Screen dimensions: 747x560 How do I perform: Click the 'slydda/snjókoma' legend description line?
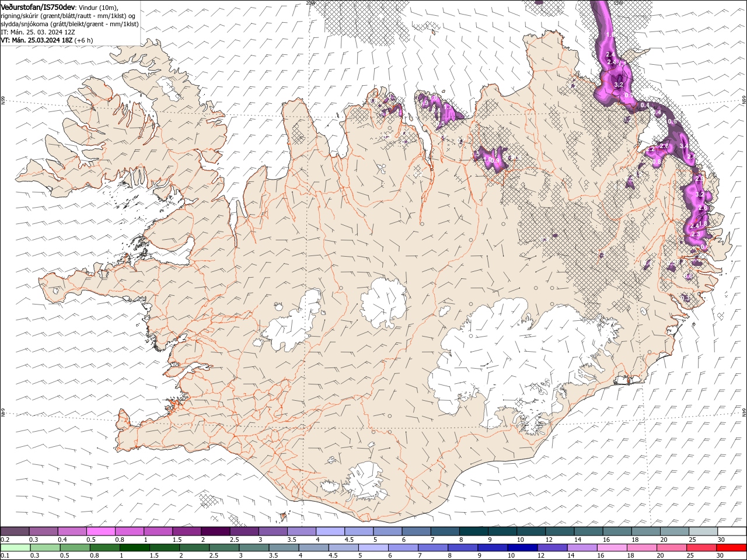69,23
